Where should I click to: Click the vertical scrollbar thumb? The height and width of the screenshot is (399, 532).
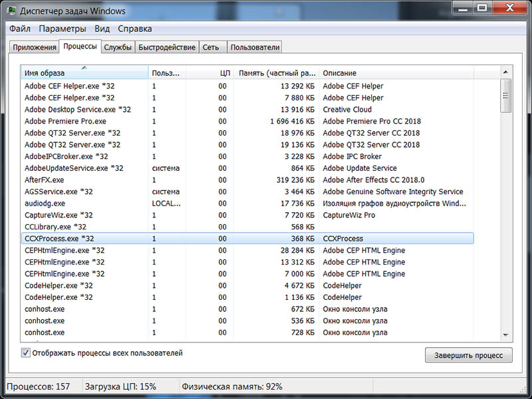coord(505,96)
